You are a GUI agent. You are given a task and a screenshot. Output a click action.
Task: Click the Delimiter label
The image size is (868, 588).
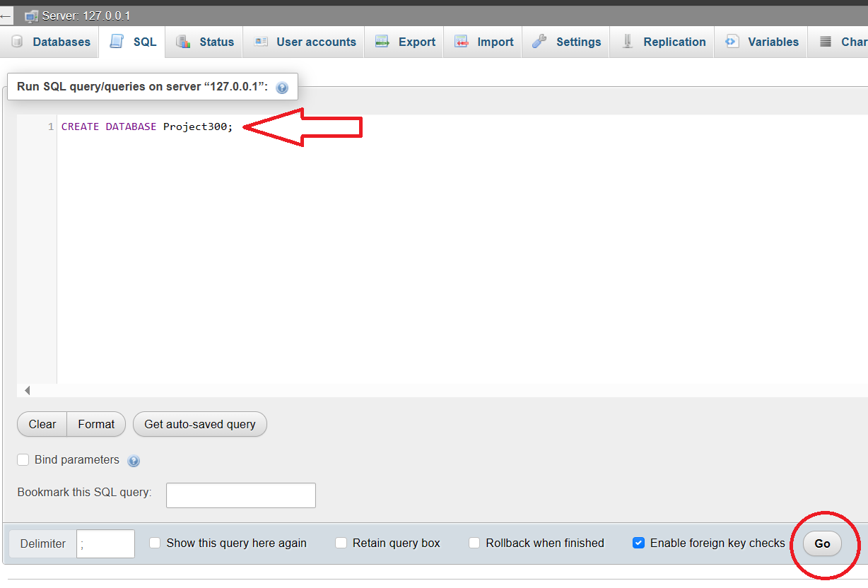[x=43, y=543]
